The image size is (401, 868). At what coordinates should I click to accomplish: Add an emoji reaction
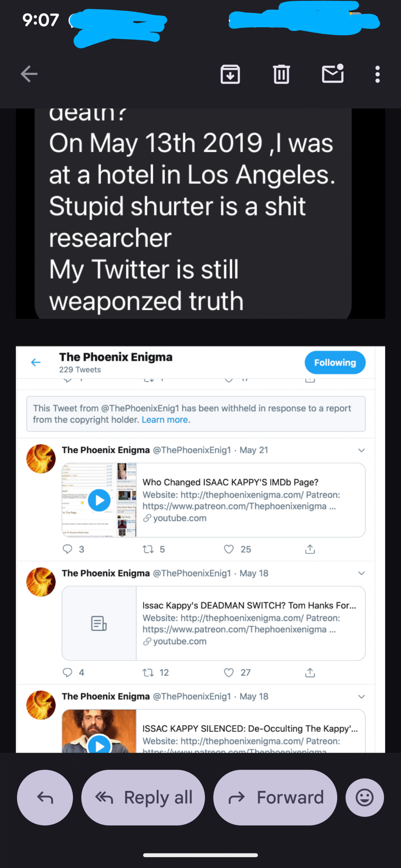[365, 797]
